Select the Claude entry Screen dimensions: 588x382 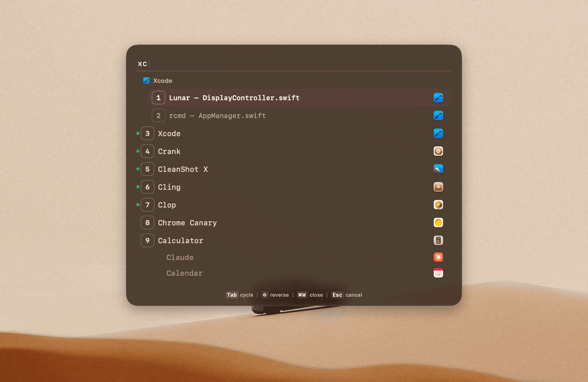coord(294,257)
